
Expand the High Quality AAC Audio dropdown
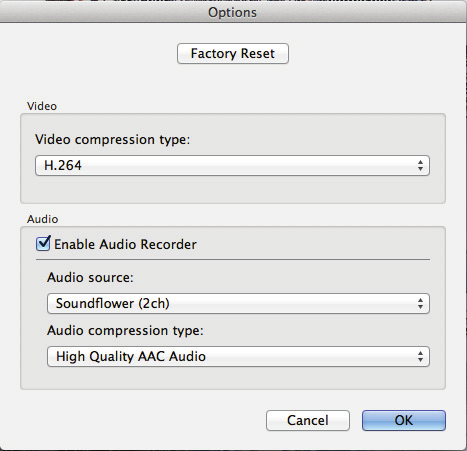[238, 356]
